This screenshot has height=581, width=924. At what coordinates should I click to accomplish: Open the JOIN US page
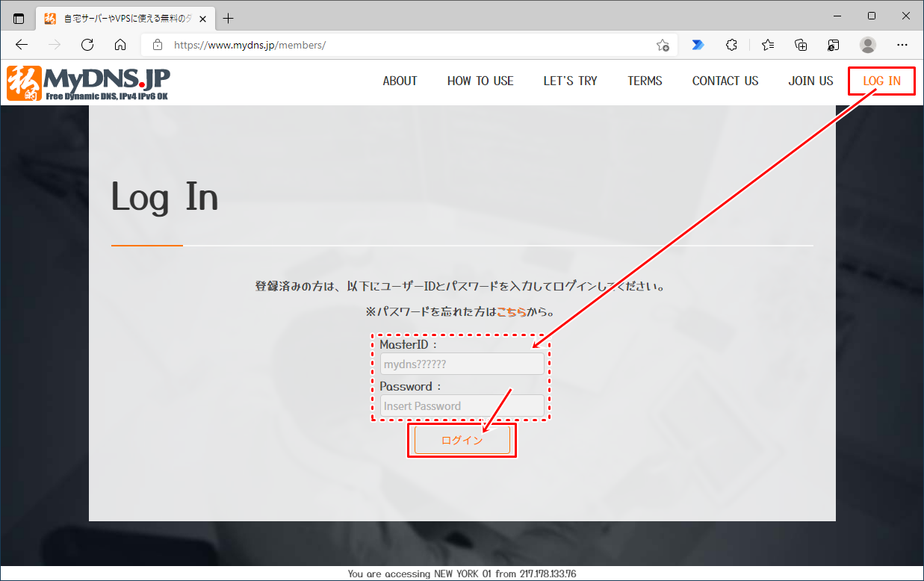810,81
